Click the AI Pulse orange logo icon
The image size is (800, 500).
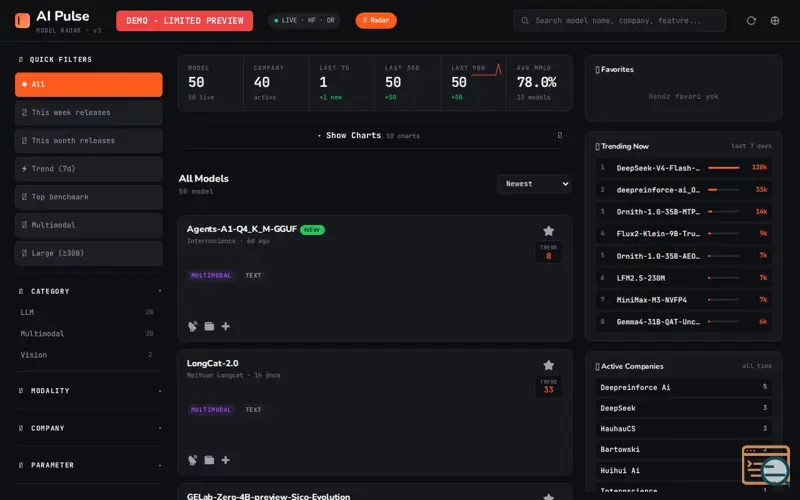(22, 20)
